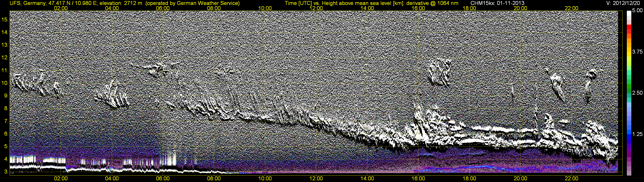Click the '22:00' label on top time axis
The width and height of the screenshot is (644, 182).
(x=571, y=8)
